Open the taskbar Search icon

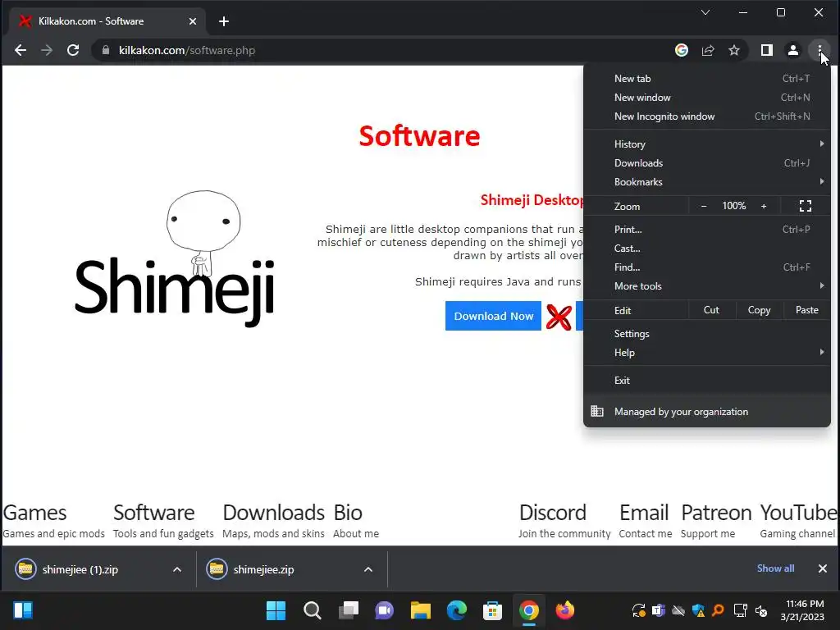[313, 610]
